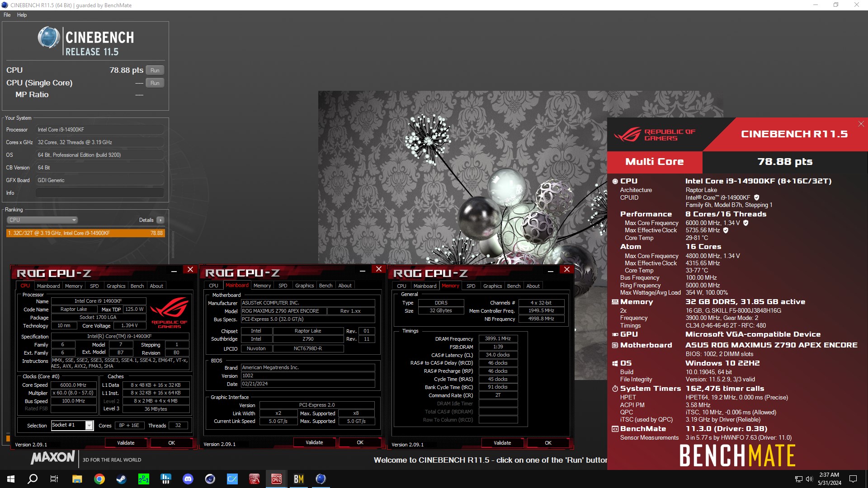868x488 pixels.
Task: Open Google Chrome from the taskbar
Action: (x=99, y=479)
